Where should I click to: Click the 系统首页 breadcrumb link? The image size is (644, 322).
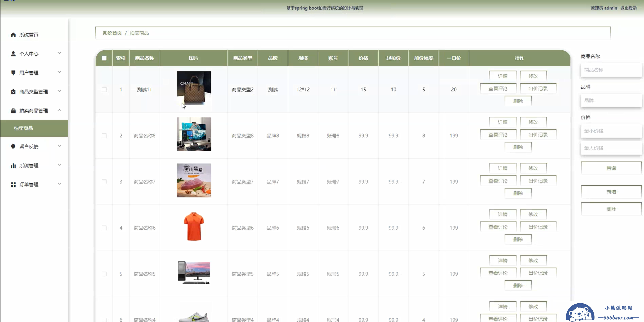112,33
